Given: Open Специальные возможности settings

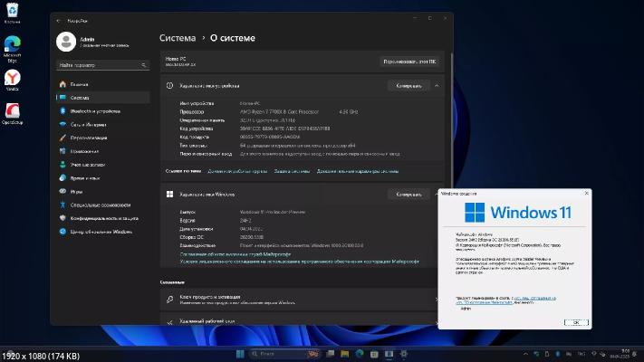Looking at the screenshot, I should (x=102, y=205).
